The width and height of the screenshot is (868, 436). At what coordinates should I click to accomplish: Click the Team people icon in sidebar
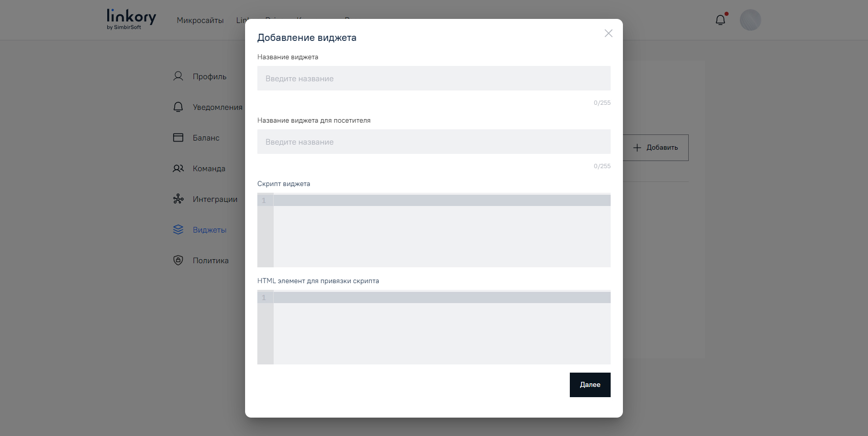click(178, 168)
